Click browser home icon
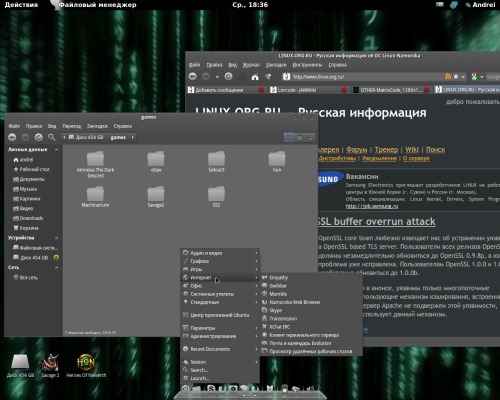Screen dimensions: 500x400 point(255,77)
